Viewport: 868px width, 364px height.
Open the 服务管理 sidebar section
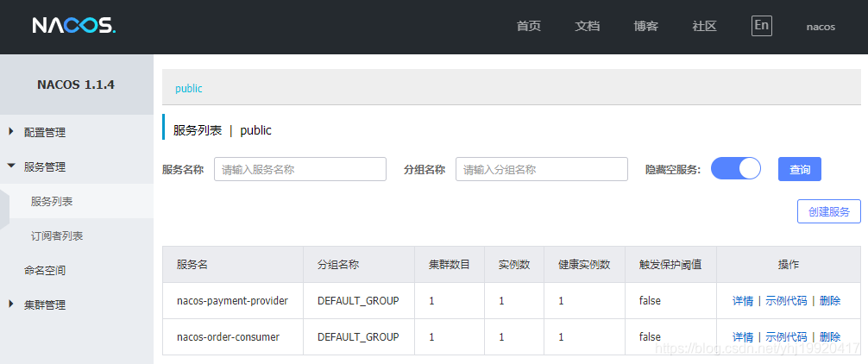click(45, 166)
